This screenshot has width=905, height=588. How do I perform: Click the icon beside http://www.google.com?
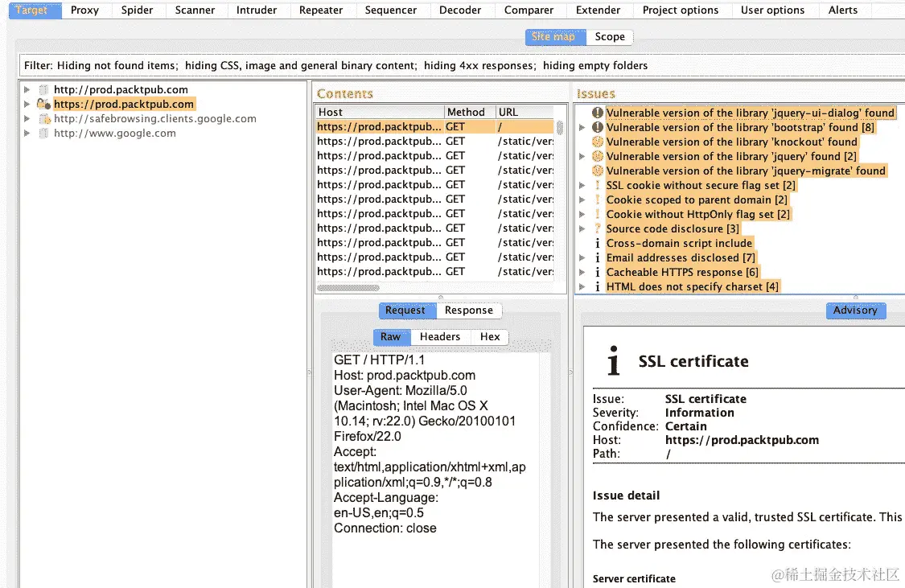tap(43, 134)
